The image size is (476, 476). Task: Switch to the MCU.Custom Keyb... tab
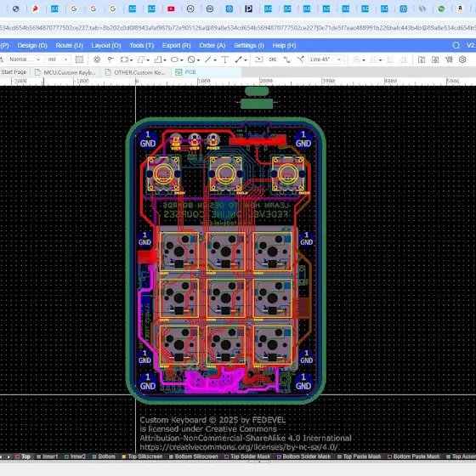(x=65, y=72)
